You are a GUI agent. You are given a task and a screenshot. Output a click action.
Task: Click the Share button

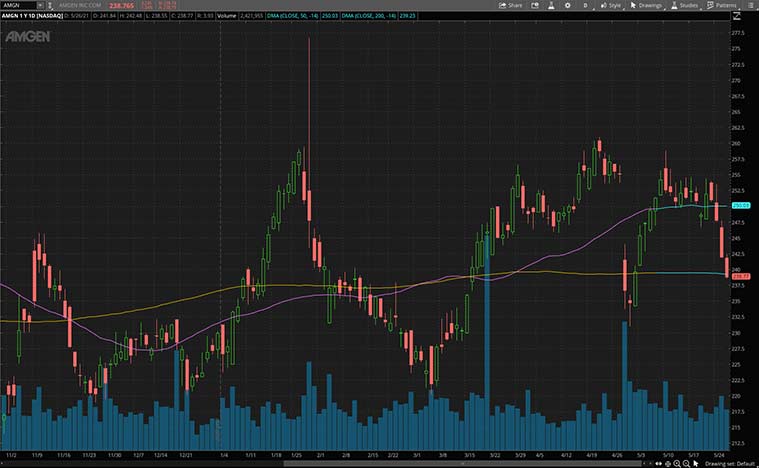pyautogui.click(x=512, y=5)
